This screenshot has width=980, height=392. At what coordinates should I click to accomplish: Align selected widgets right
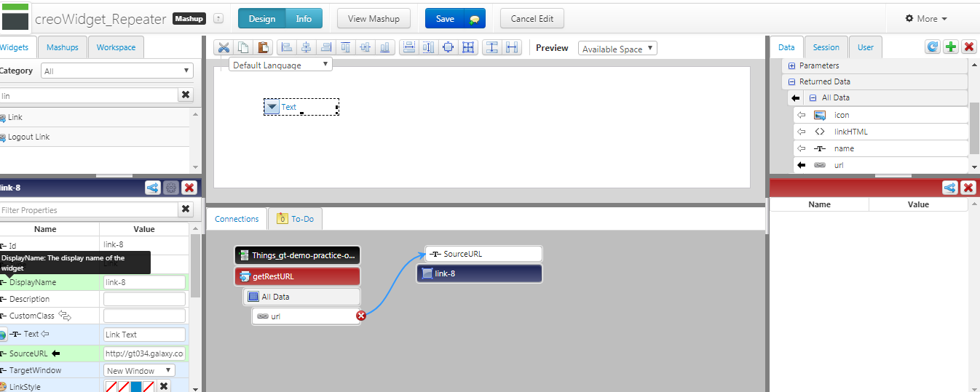326,48
